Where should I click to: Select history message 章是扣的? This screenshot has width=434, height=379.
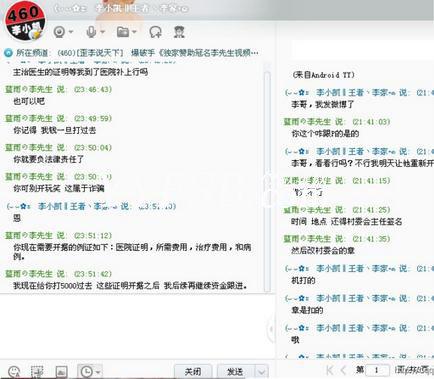click(x=307, y=310)
